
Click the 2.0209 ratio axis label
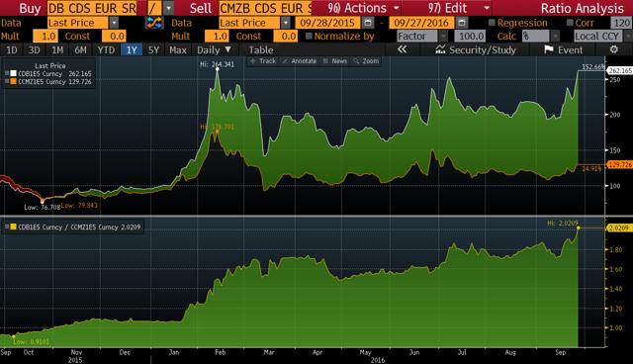tap(620, 228)
